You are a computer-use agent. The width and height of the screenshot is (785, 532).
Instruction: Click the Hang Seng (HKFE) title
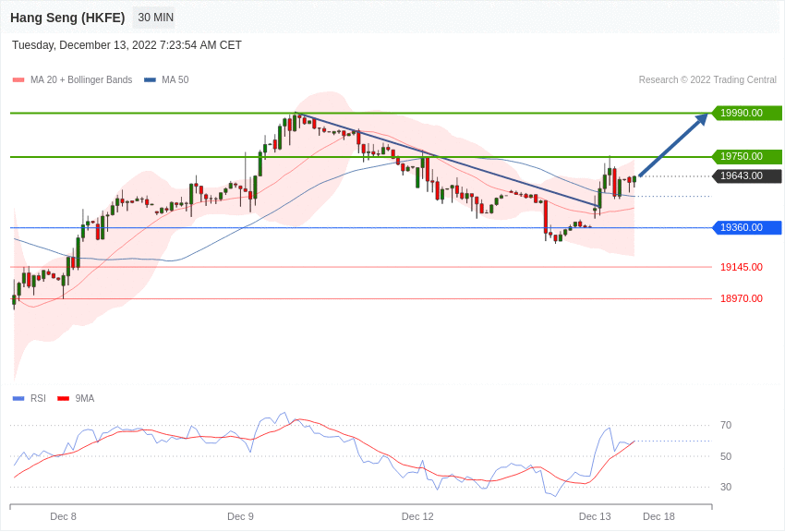click(x=67, y=18)
